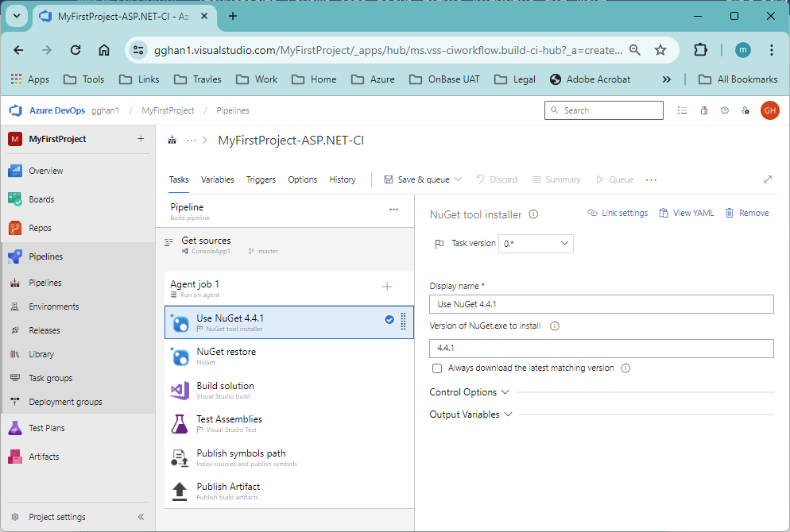Switch to the Variables tab
790x532 pixels.
point(217,179)
